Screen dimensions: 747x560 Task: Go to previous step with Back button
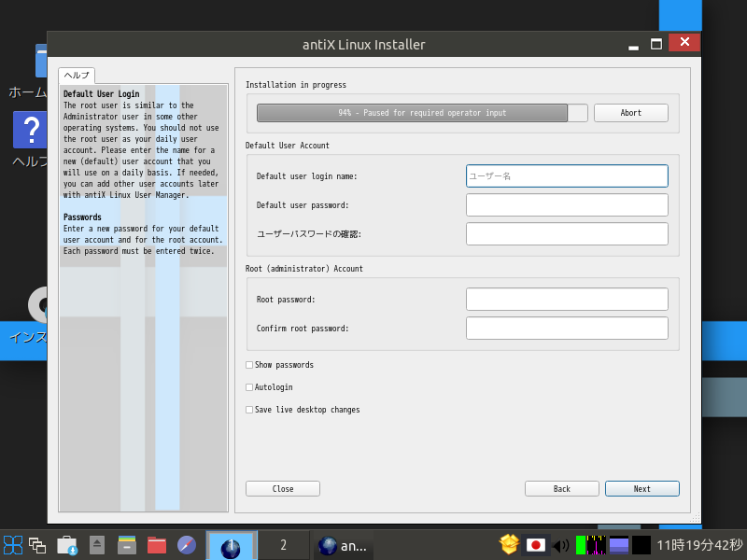pyautogui.click(x=562, y=489)
